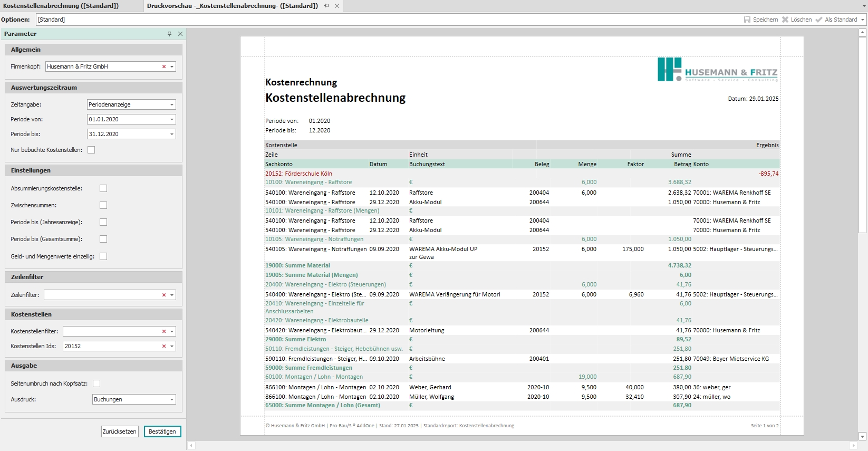Click '70049: Beyer Mietservice KG' account
This screenshot has height=451, width=868.
(x=731, y=359)
